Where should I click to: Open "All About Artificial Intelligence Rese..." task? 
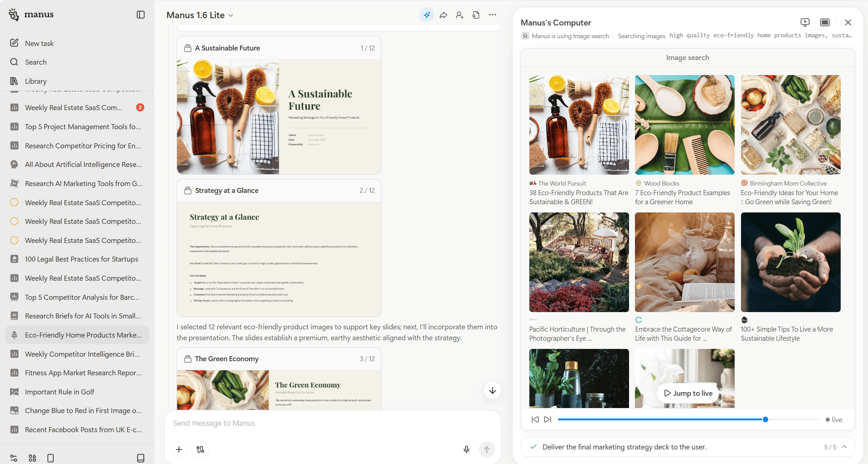point(77,165)
